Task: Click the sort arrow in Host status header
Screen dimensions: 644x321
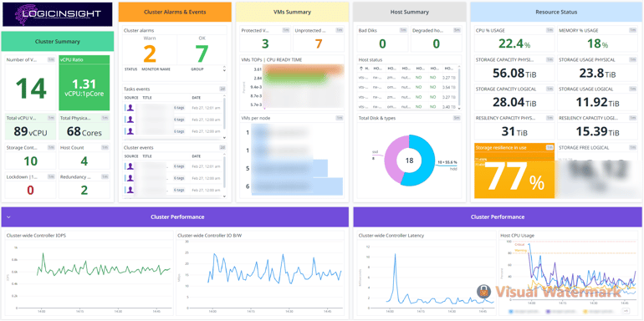Action: click(x=361, y=69)
